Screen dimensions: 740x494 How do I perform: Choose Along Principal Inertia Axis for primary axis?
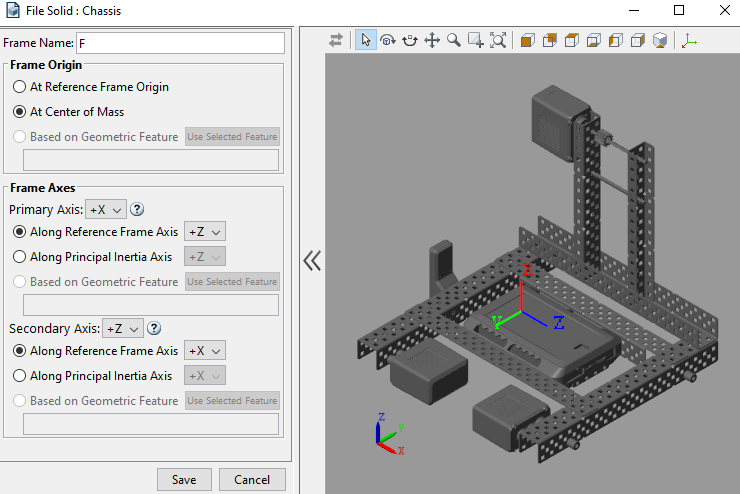[20, 257]
